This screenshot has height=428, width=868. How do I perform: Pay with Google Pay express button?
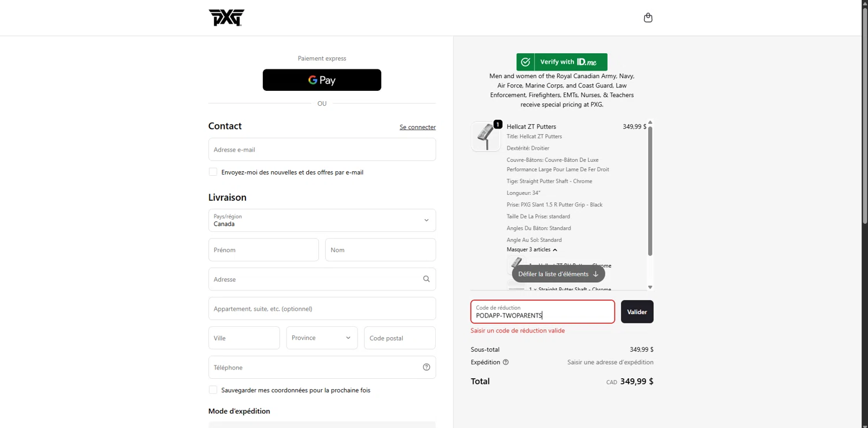pos(322,80)
